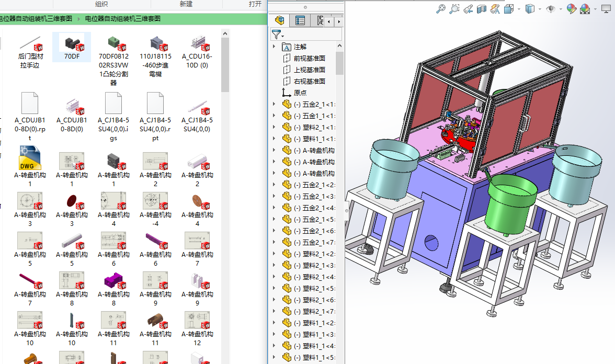Expand the 注解 annotations node
The width and height of the screenshot is (615, 364).
coord(274,46)
